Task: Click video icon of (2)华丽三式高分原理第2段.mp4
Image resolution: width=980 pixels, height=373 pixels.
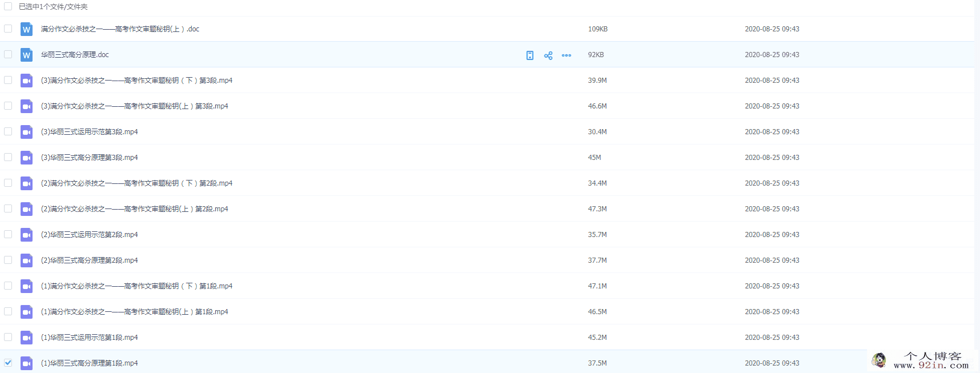Action: pyautogui.click(x=26, y=260)
